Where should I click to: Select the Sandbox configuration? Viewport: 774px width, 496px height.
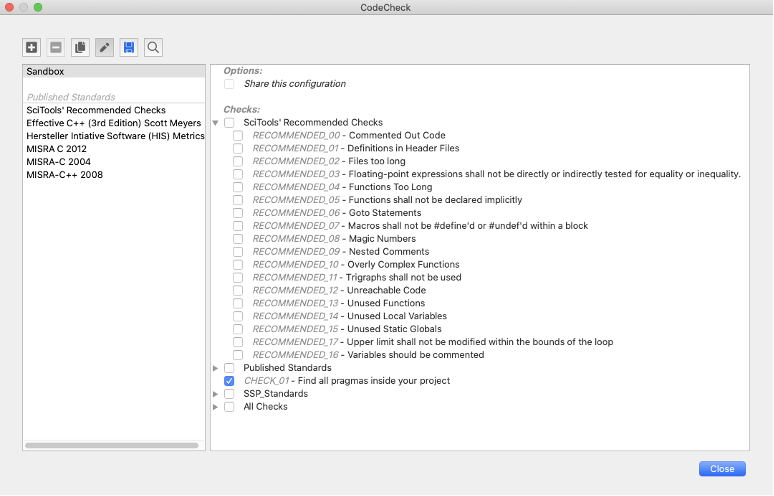(114, 71)
